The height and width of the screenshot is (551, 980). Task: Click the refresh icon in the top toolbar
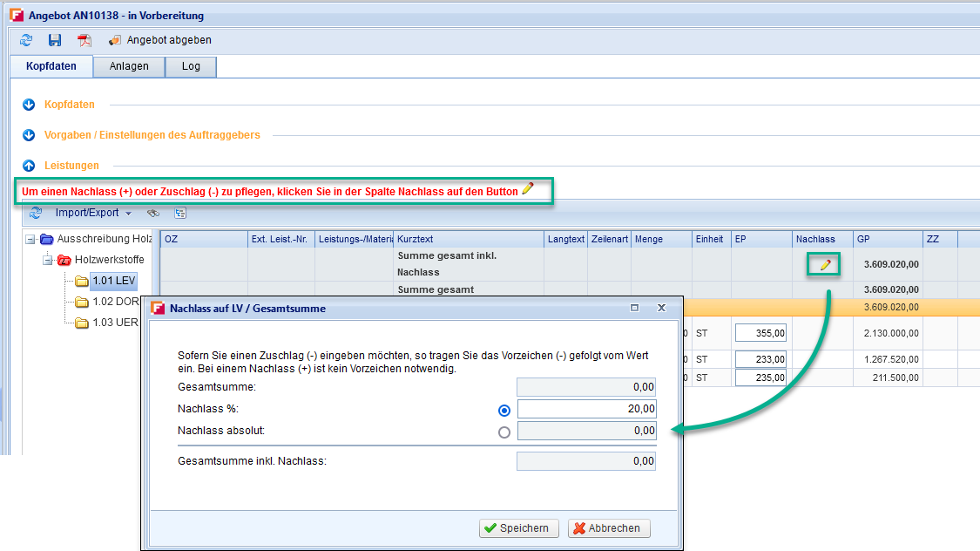[26, 40]
